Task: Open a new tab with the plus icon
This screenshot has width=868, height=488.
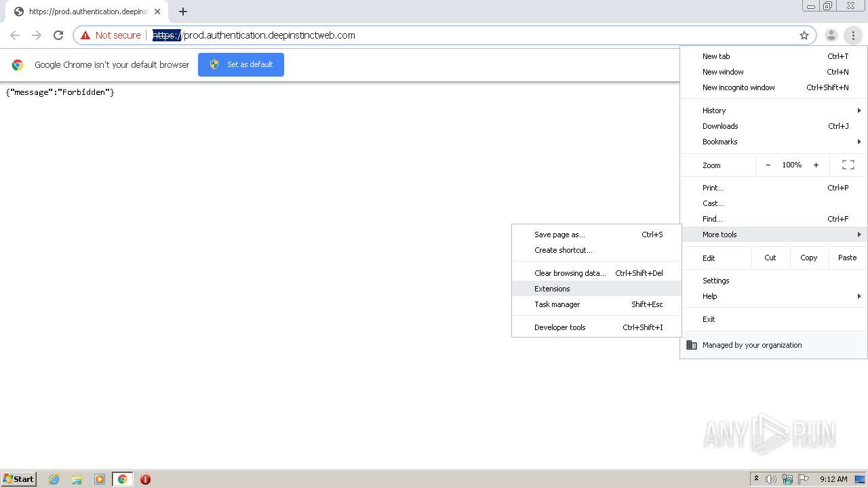Action: click(183, 12)
